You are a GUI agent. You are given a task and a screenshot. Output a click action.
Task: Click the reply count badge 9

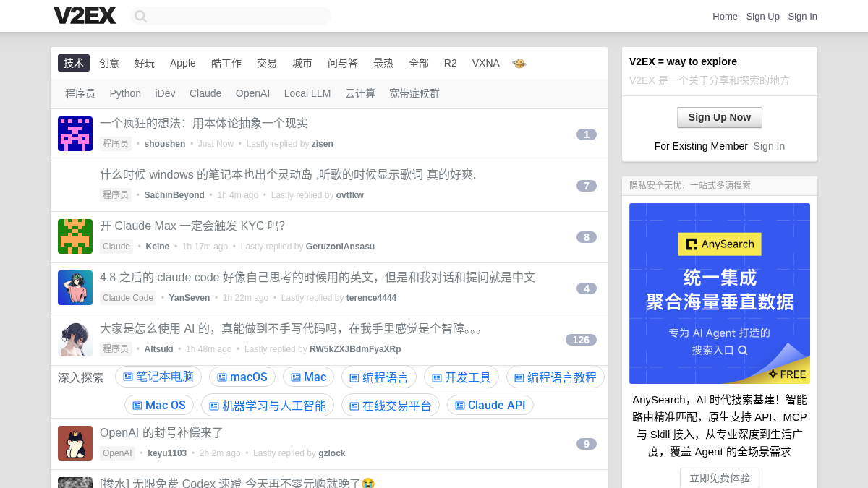click(587, 444)
